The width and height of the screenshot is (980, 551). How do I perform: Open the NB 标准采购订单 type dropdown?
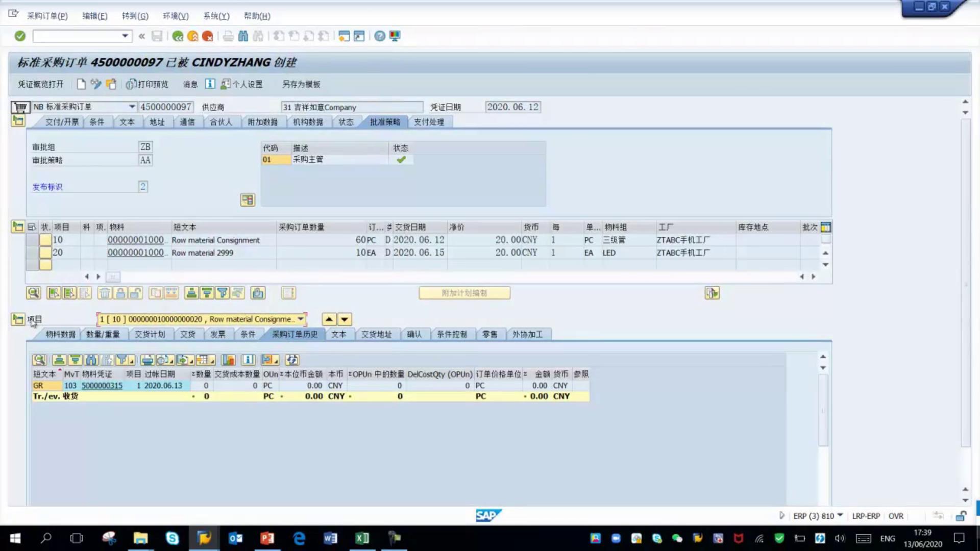click(132, 107)
